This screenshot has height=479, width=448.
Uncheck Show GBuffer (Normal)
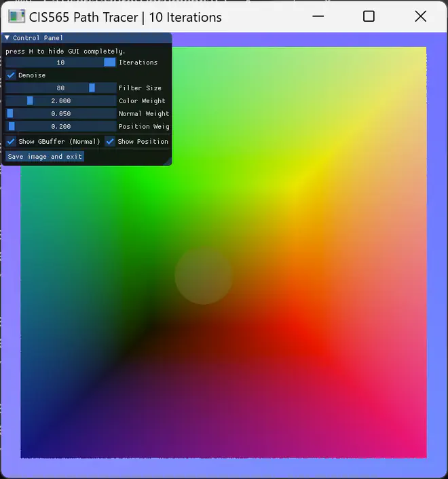[11, 142]
